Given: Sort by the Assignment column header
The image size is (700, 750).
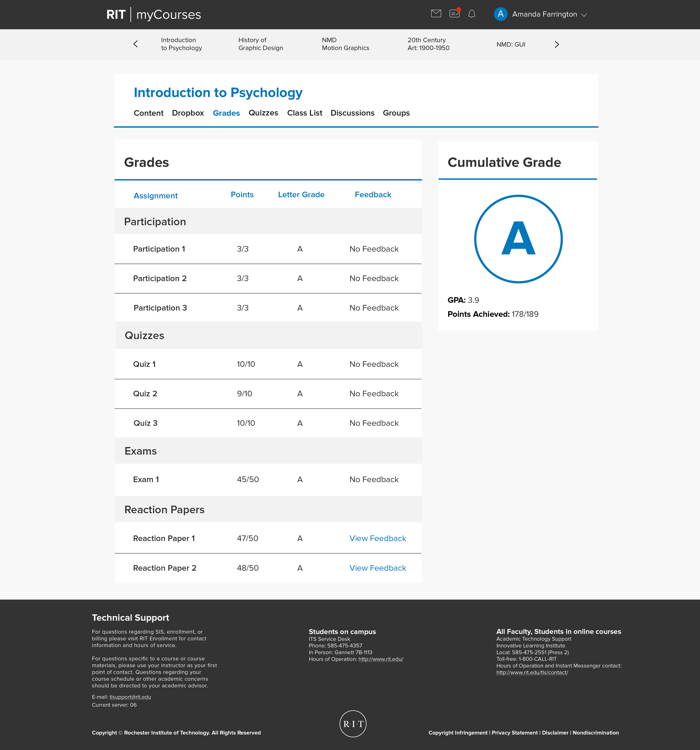Looking at the screenshot, I should click(155, 196).
